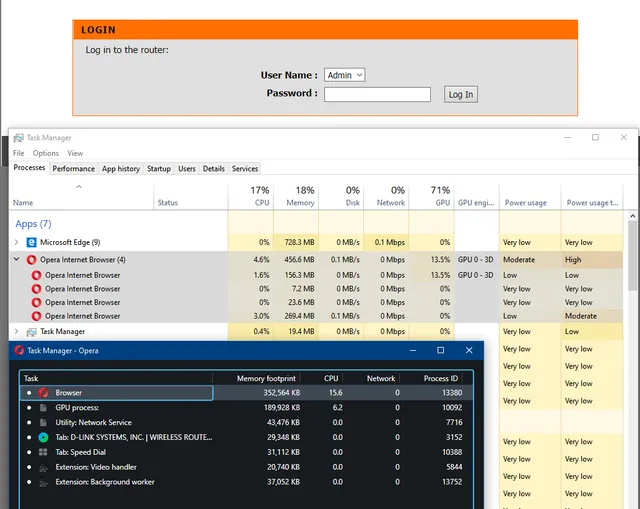Select the High power usage trend cell
This screenshot has width=640, height=509.
tap(592, 260)
